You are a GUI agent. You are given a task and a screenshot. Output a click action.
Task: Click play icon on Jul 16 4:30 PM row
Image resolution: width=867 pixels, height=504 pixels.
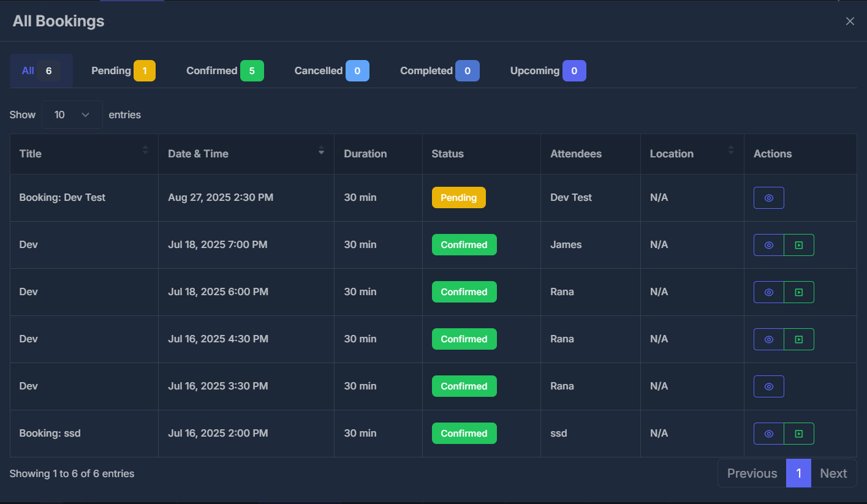pos(799,339)
